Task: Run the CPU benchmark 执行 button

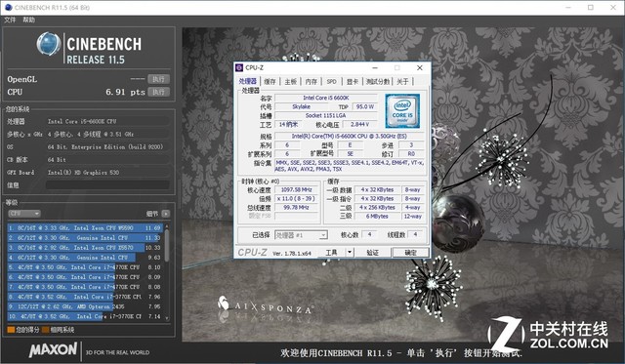Action: [x=158, y=92]
